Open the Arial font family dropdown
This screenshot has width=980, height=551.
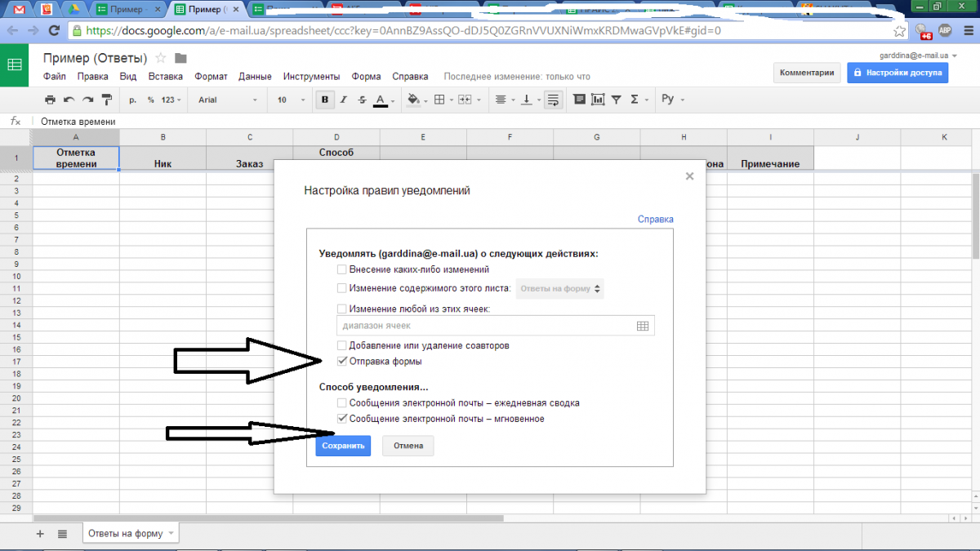coord(227,100)
